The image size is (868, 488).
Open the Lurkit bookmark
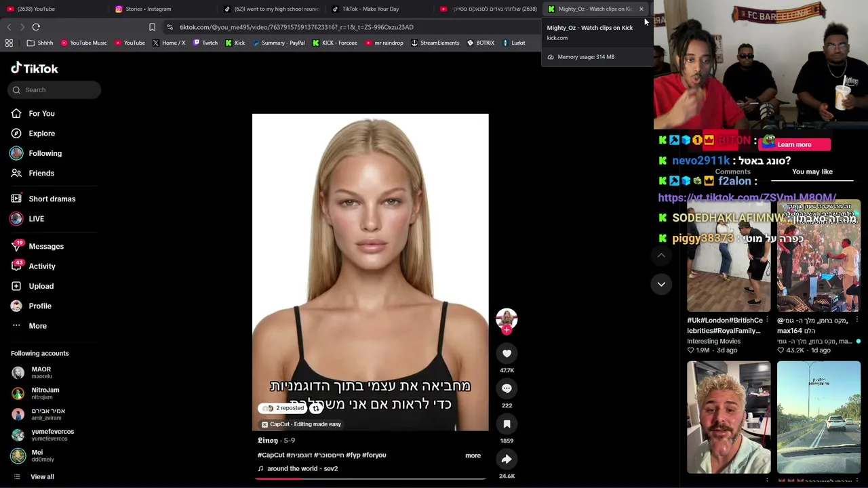[x=513, y=43]
